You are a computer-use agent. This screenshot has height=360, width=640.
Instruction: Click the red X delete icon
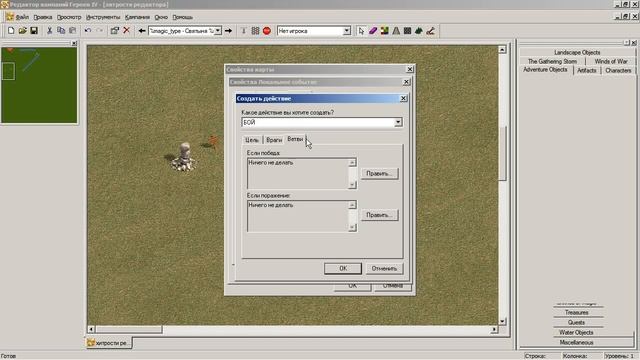(127, 31)
